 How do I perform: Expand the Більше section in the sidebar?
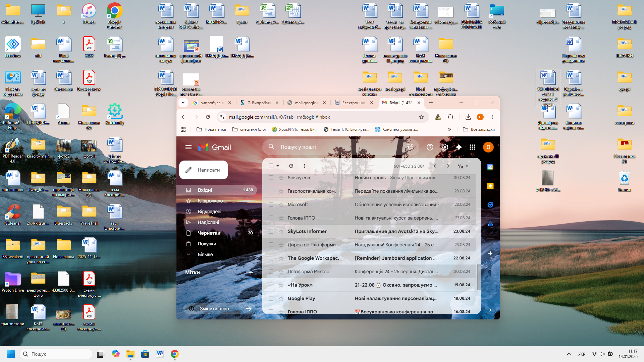[205, 254]
